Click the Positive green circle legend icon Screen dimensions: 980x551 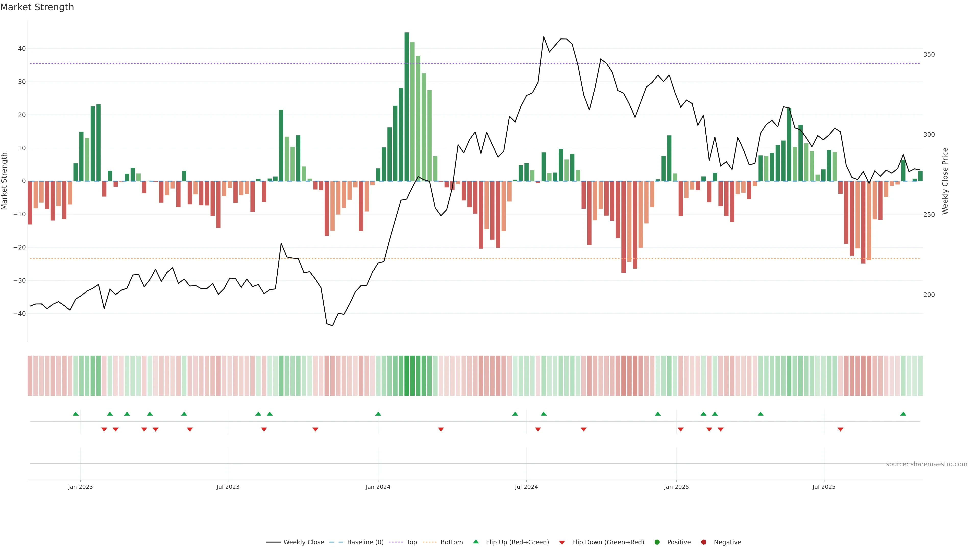657,542
